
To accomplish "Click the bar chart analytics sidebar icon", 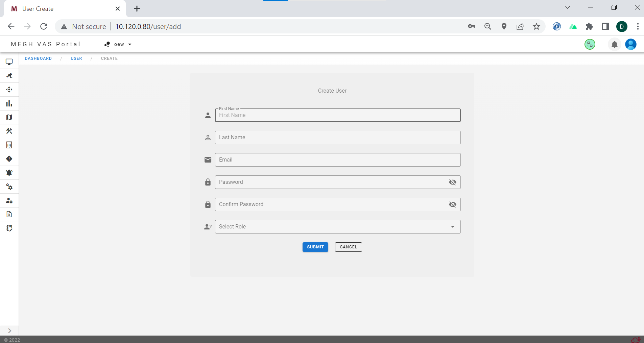I will pyautogui.click(x=9, y=103).
